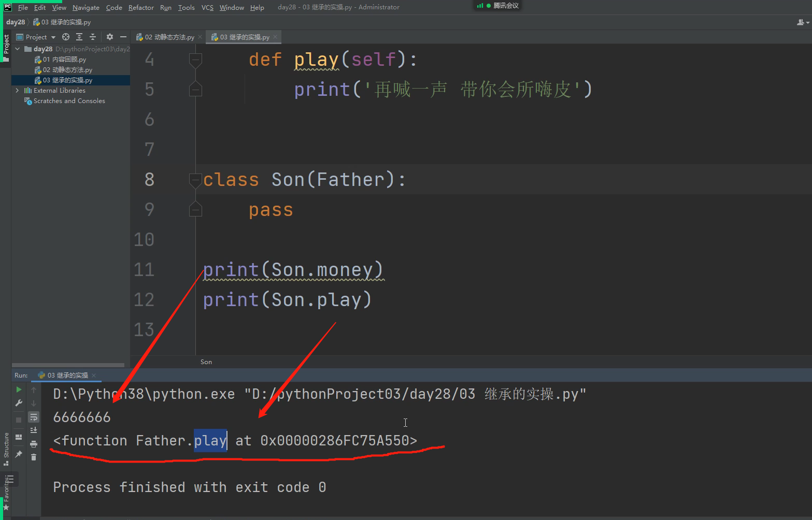Click the code line 'class Son(Father):'
The width and height of the screenshot is (812, 520).
pos(304,180)
